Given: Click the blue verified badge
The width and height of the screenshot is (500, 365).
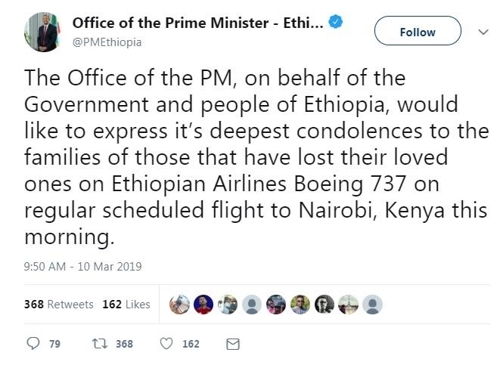Looking at the screenshot, I should coord(336,22).
